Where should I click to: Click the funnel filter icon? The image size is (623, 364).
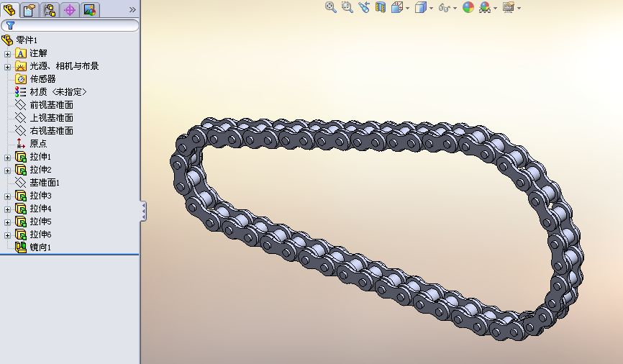coord(10,25)
